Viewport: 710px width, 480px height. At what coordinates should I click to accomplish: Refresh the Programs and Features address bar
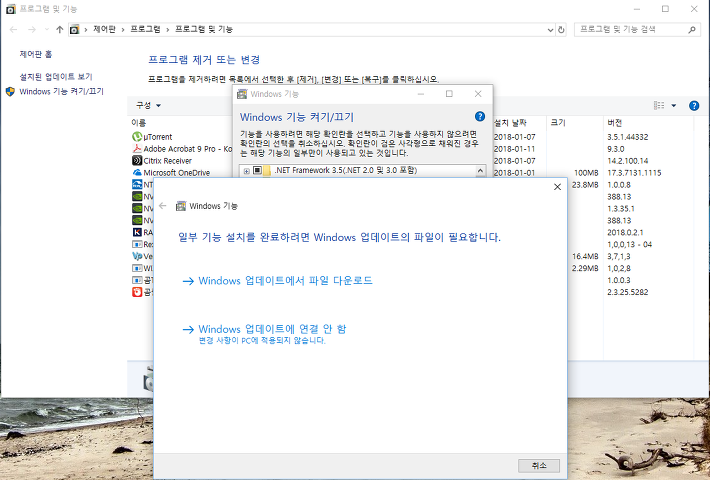pos(561,29)
